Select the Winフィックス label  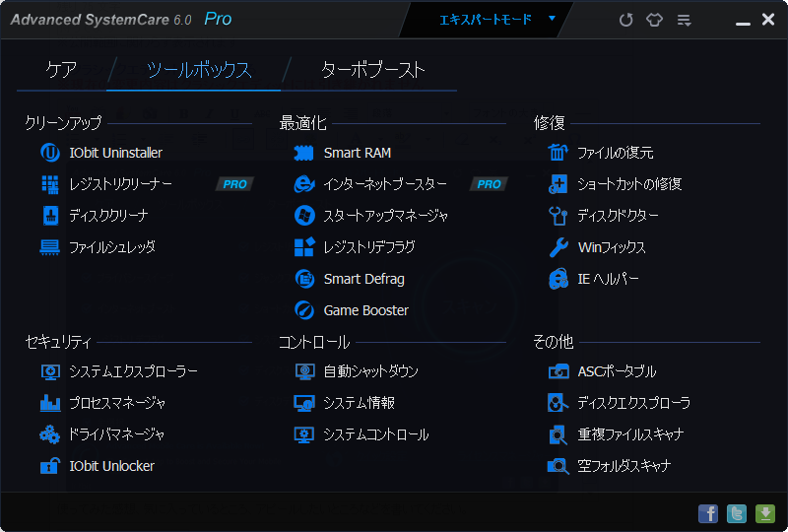612,247
